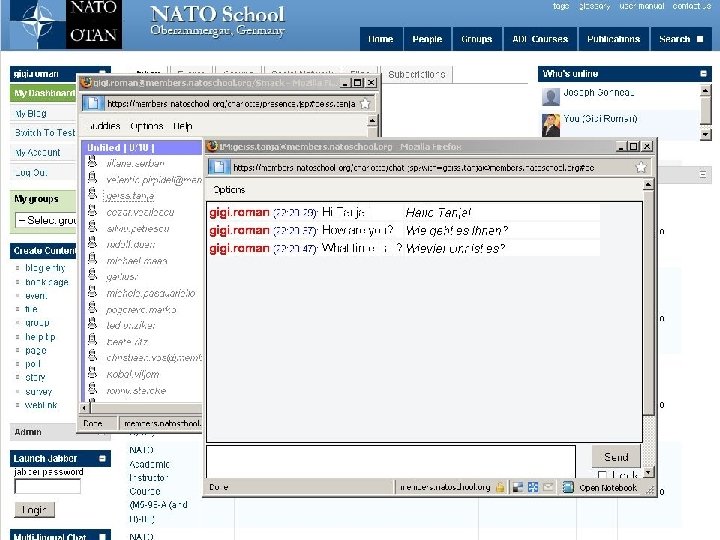Screen dimensions: 720x540
Task: Create a blog entry
Action: click(45, 268)
